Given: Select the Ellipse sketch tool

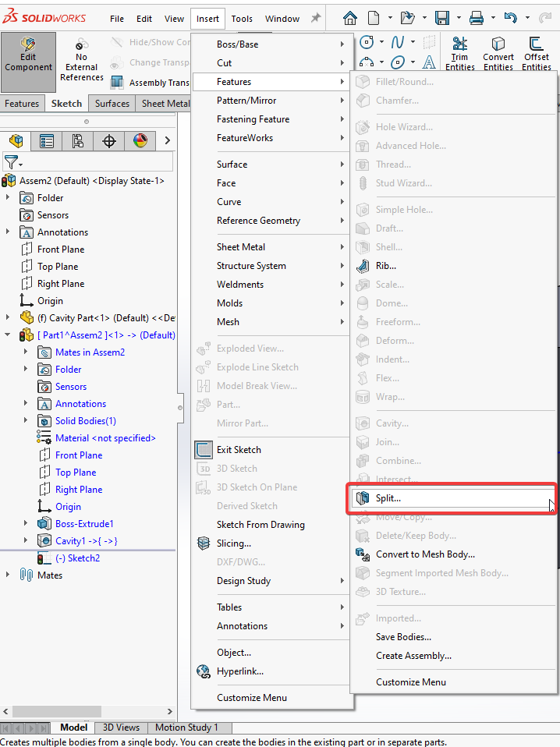Looking at the screenshot, I should click(x=397, y=62).
